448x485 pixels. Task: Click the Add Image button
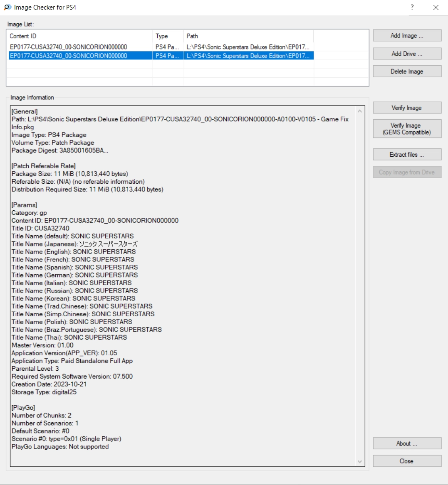(407, 36)
